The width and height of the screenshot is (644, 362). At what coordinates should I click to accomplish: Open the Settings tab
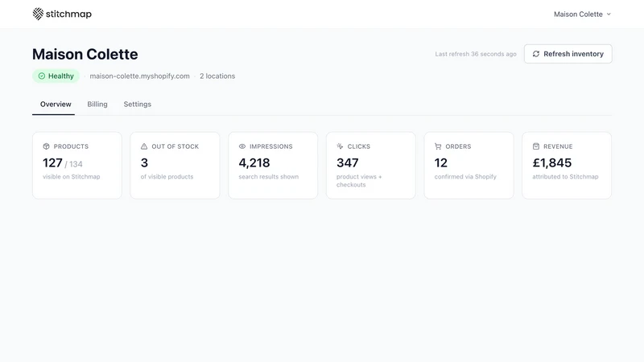coord(137,105)
